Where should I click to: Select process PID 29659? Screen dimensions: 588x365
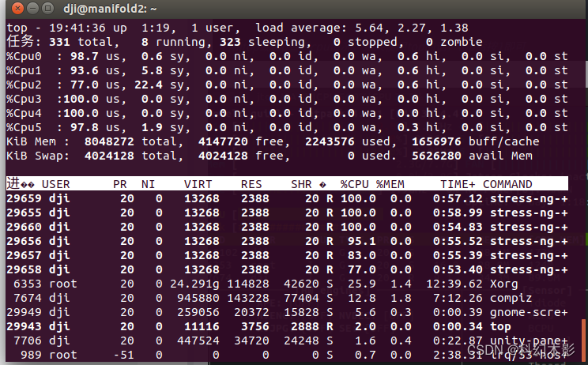tap(24, 198)
